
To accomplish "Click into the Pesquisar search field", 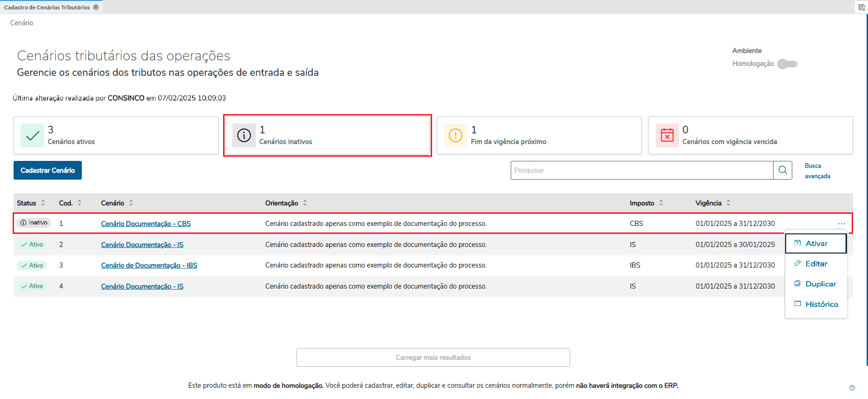I will pyautogui.click(x=641, y=170).
